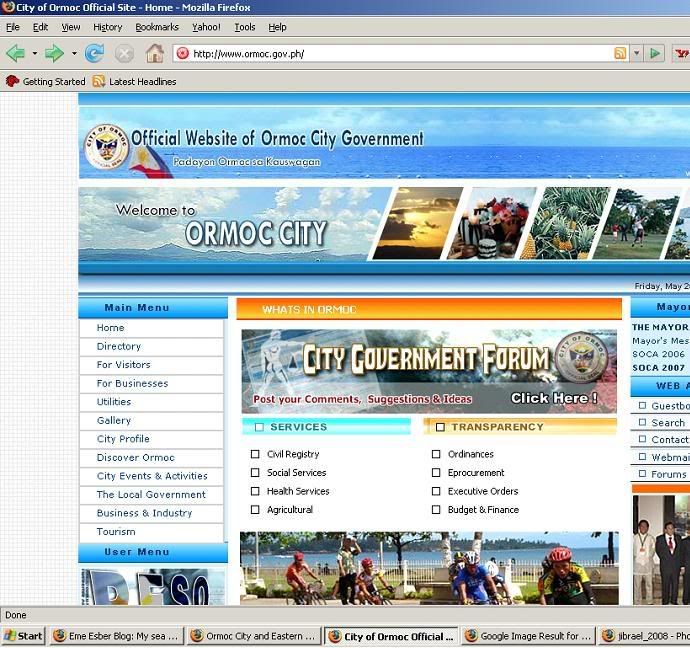Click the Budget & Finance checkbox
Image resolution: width=690 pixels, height=648 pixels.
coord(436,510)
